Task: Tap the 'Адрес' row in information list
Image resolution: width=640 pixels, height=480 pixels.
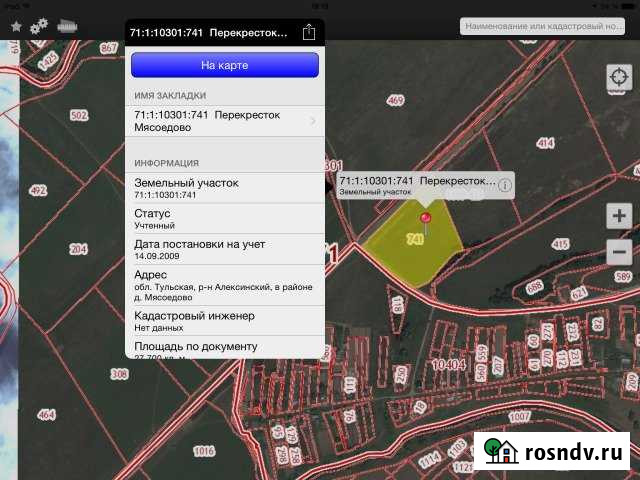Action: pyautogui.click(x=227, y=284)
